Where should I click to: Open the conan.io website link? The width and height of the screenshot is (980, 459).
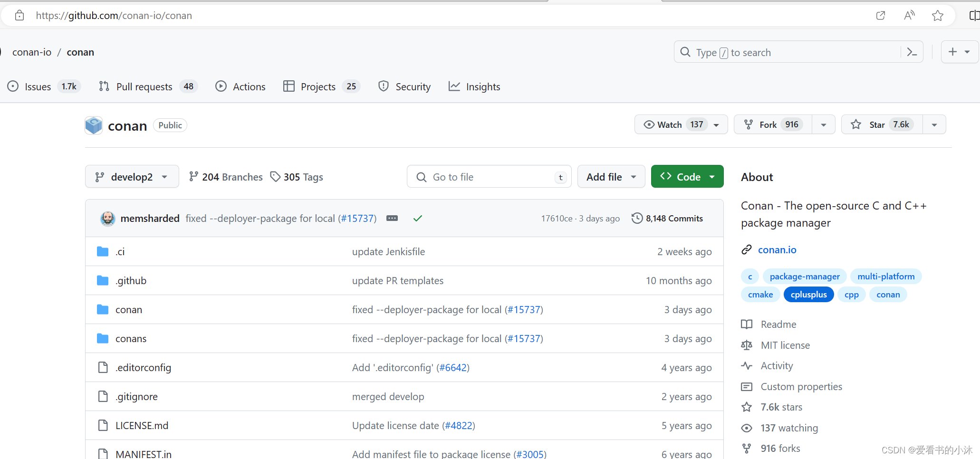click(x=777, y=249)
